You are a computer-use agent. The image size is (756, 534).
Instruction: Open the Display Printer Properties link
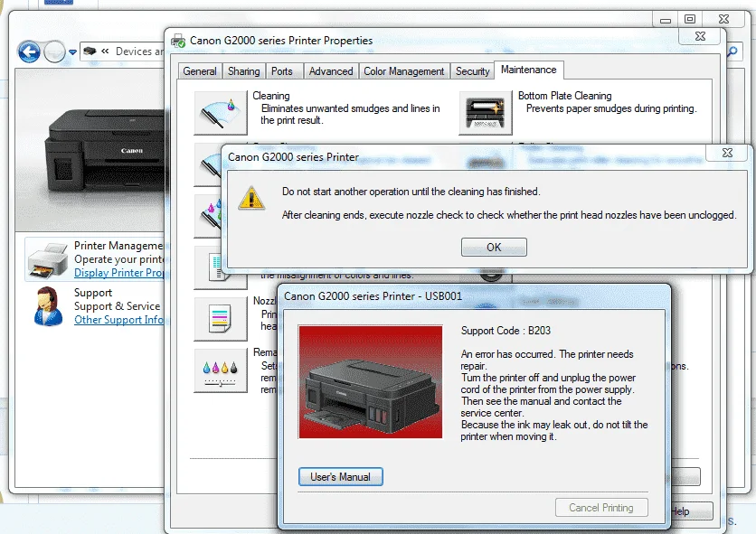pos(118,273)
